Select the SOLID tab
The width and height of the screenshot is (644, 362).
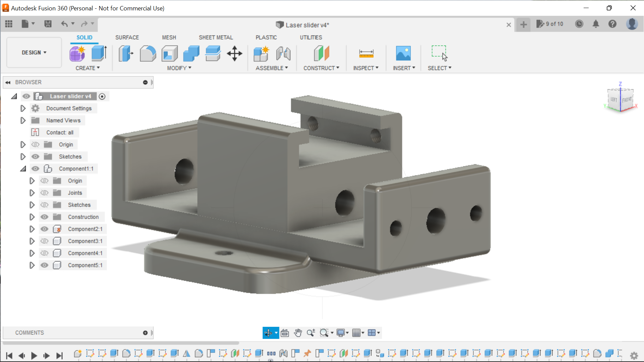click(85, 38)
